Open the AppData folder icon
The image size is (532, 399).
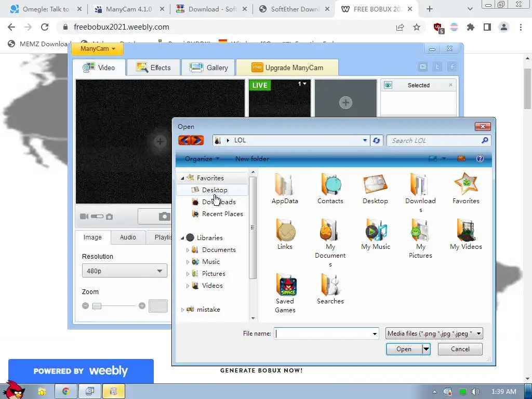(x=284, y=184)
